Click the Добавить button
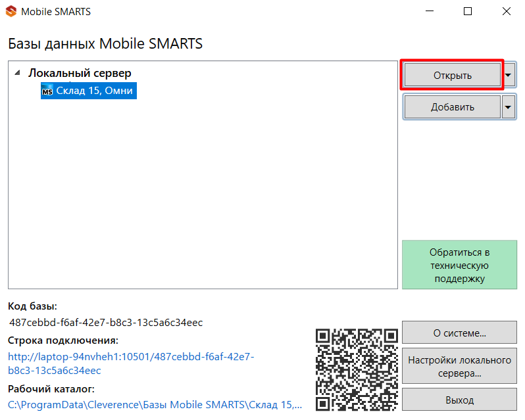The width and height of the screenshot is (525, 420). pyautogui.click(x=453, y=107)
